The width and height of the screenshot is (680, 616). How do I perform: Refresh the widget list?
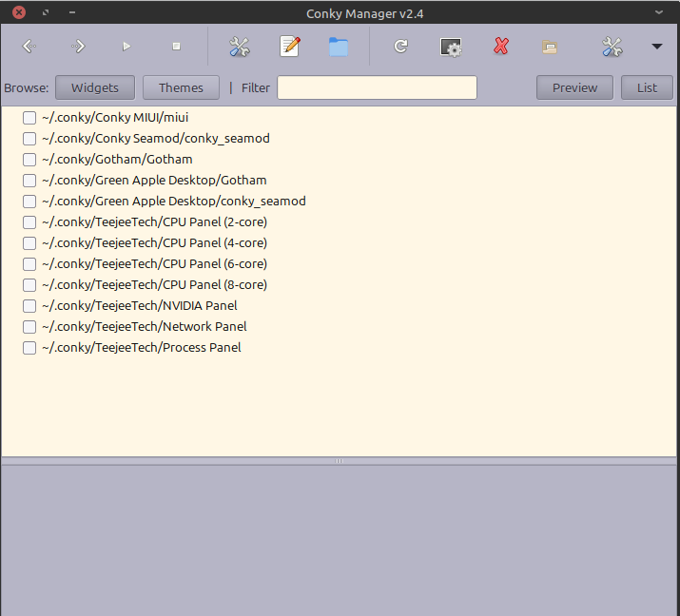(400, 46)
